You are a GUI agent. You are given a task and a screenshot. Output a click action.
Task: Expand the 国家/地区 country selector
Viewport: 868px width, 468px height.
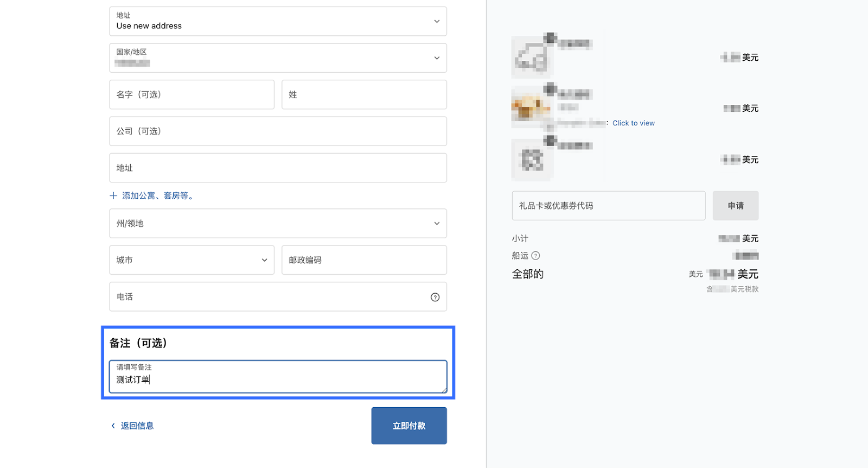(x=277, y=58)
